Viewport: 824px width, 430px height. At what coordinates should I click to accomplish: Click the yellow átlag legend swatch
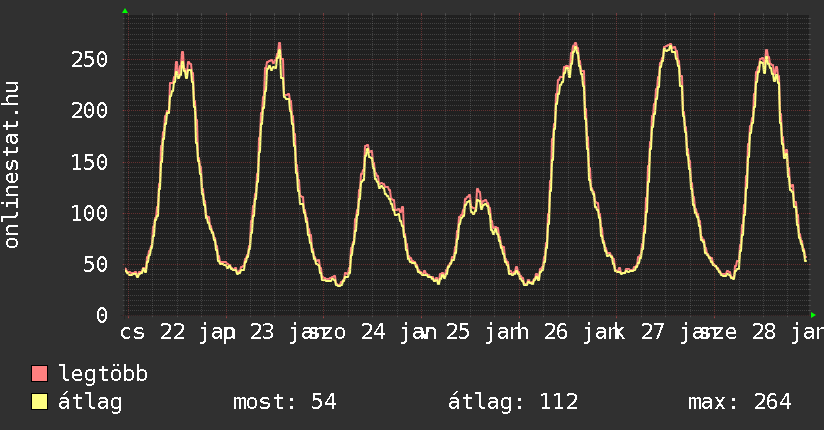point(40,403)
